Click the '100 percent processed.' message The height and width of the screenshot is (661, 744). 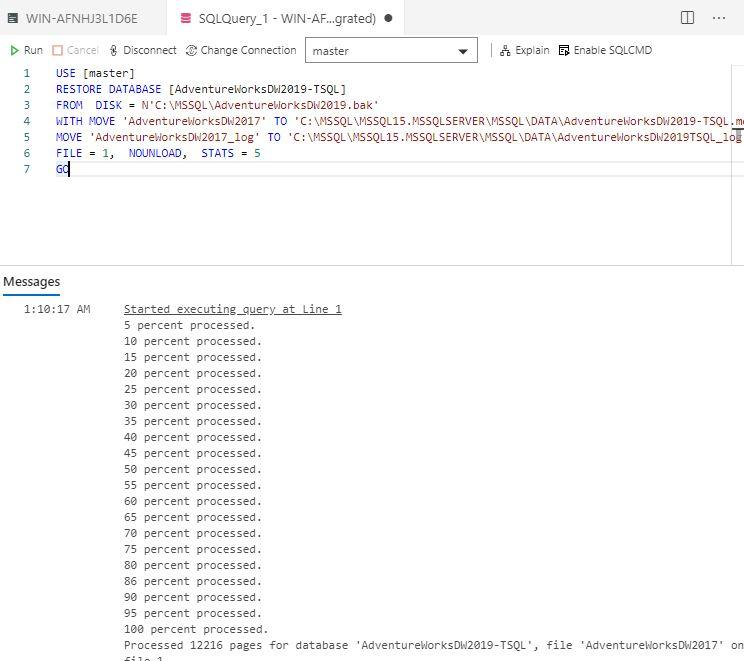coord(196,629)
